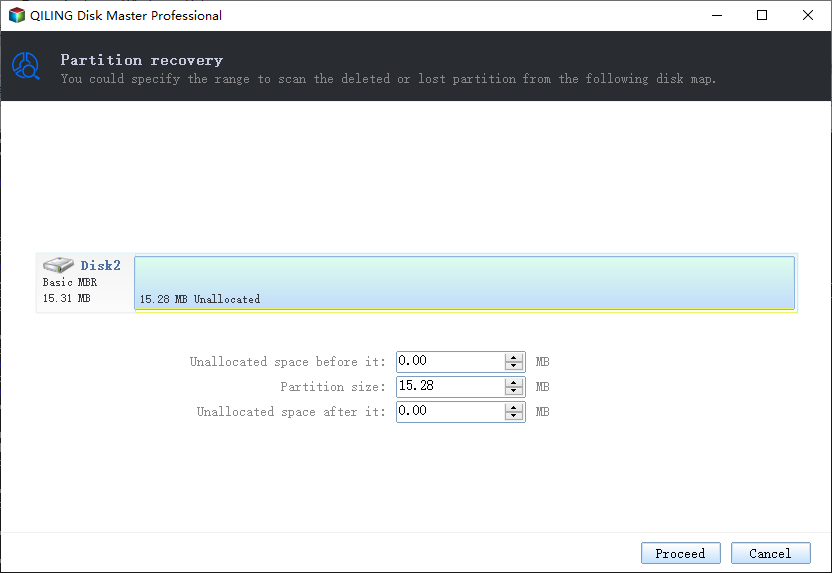Select the 15.28 MB Unallocated partition bar
The image size is (832, 573).
point(464,283)
